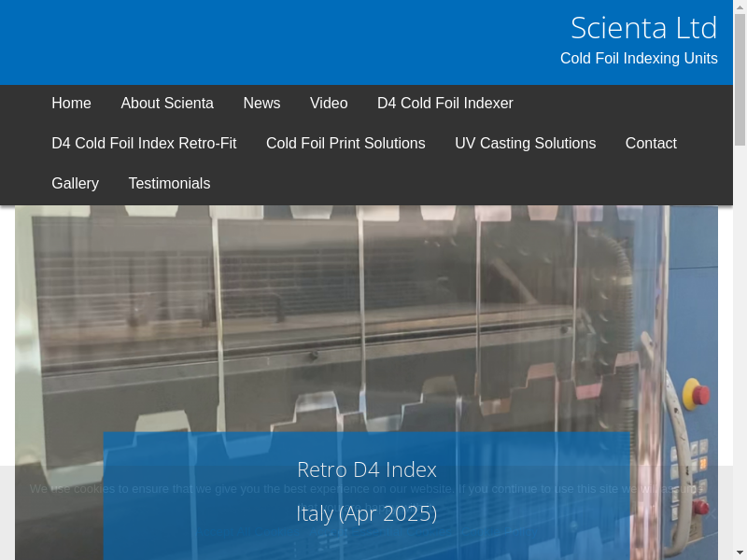Click the Cold Foil Indexing Units tagline
The image size is (747, 560).
click(639, 59)
